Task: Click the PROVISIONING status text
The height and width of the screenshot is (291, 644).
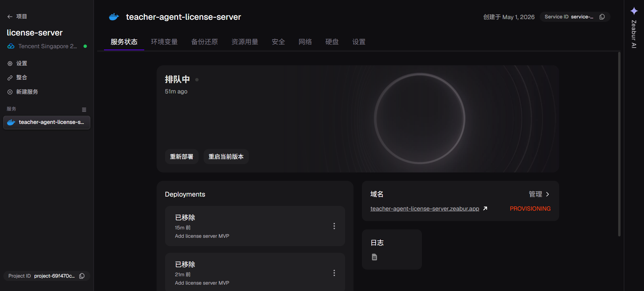Action: [530, 209]
